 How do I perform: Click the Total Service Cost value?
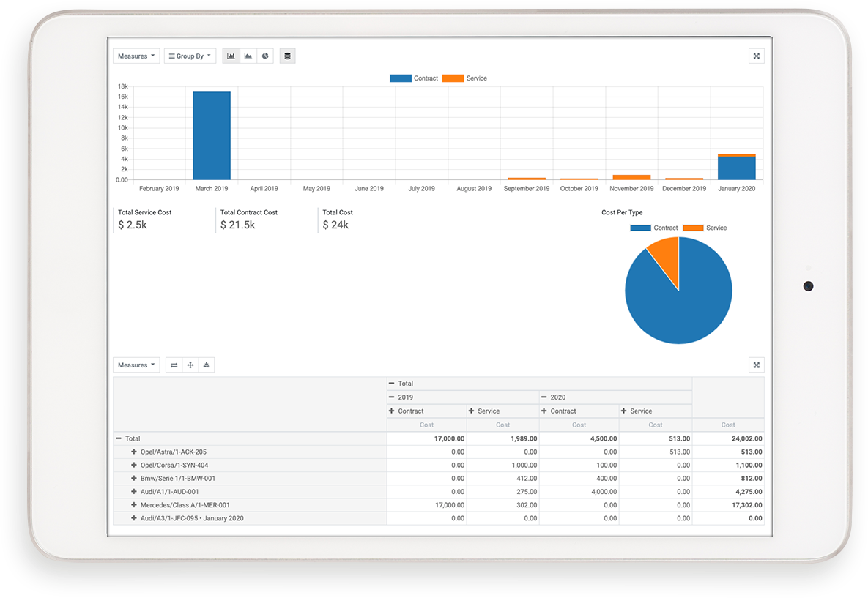coord(133,225)
